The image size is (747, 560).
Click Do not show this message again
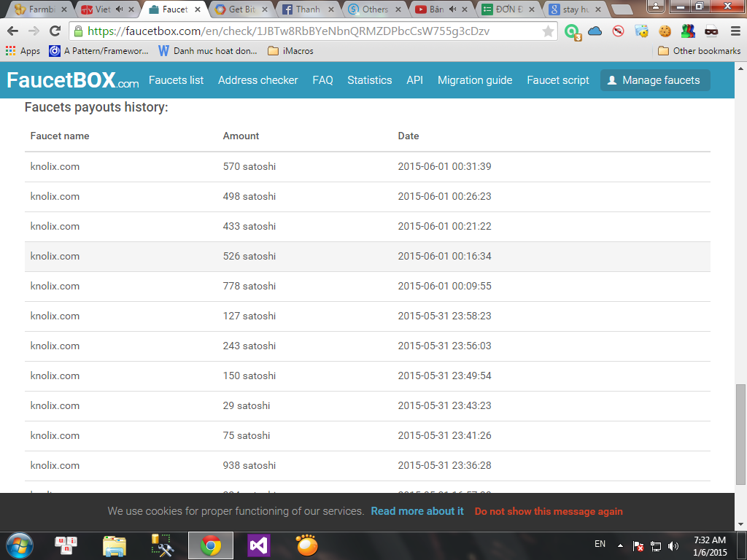click(549, 511)
